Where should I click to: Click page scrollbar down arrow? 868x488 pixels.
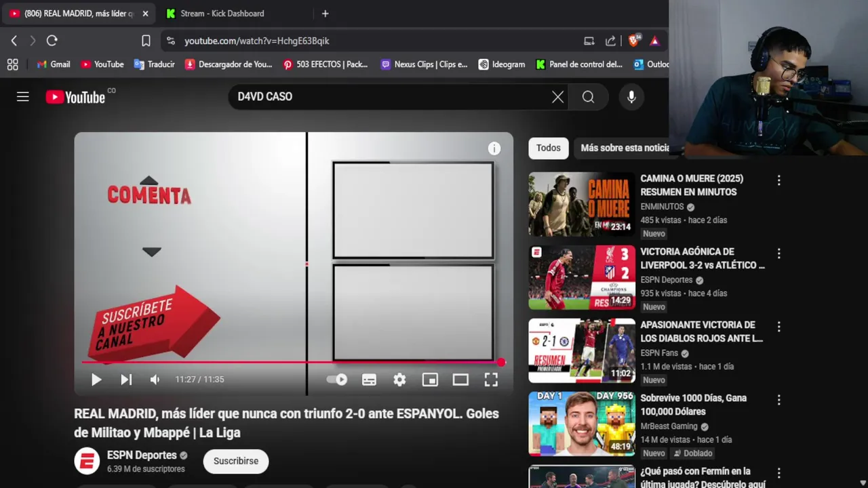[863, 483]
